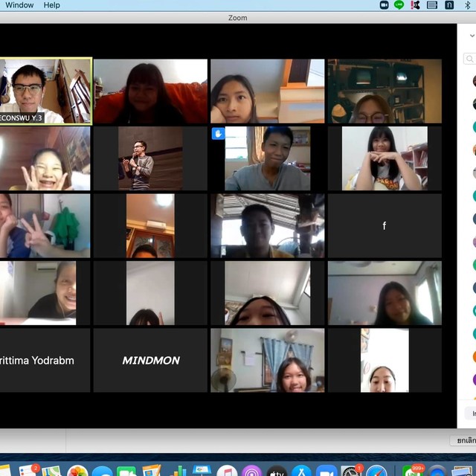Open the Window menu
Viewport: 476px width, 476px height.
(x=19, y=5)
